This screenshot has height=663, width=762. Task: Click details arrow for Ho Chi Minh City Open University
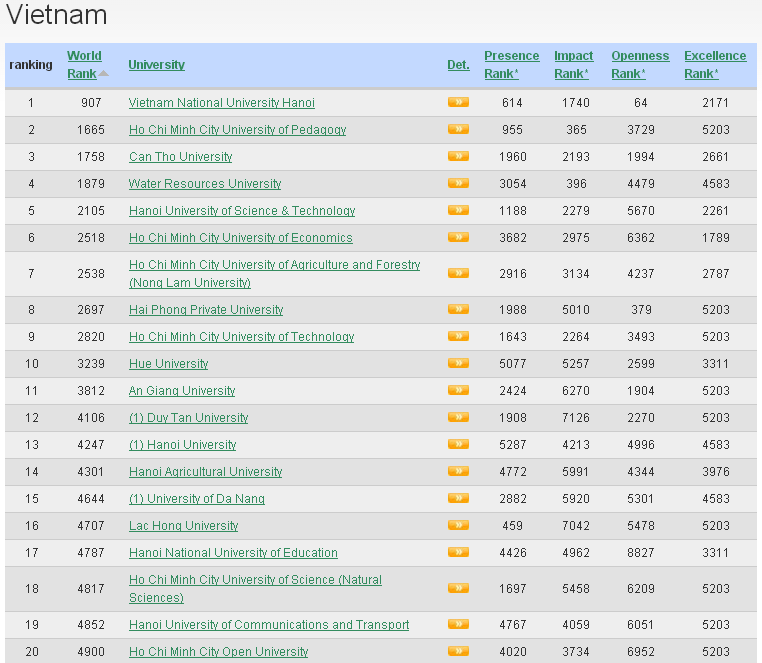pyautogui.click(x=458, y=651)
